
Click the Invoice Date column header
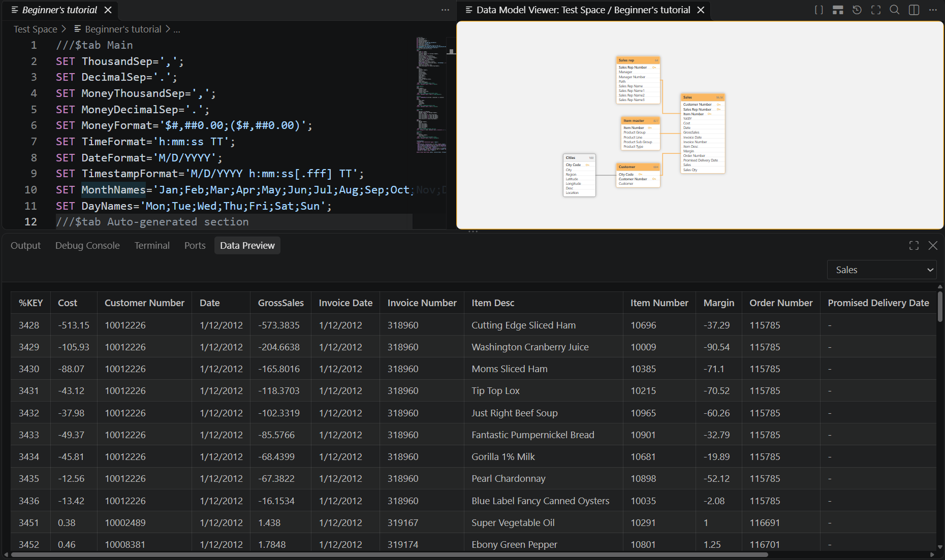[x=345, y=303]
